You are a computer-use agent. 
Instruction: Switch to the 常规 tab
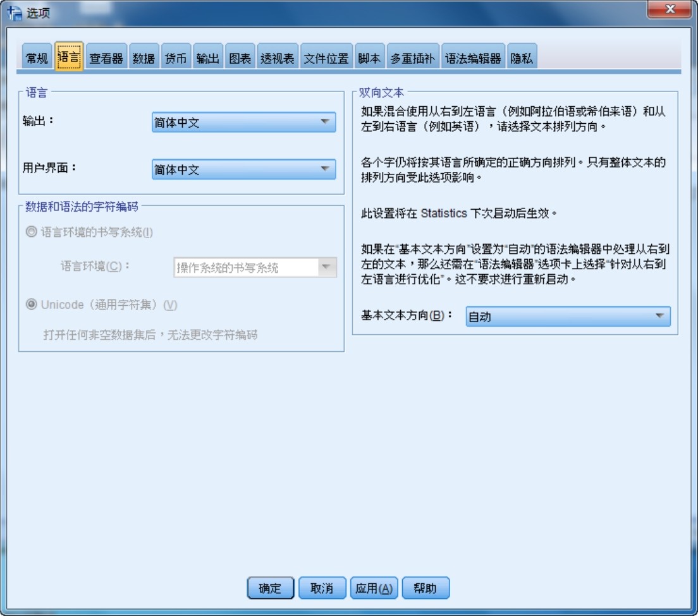tap(37, 57)
